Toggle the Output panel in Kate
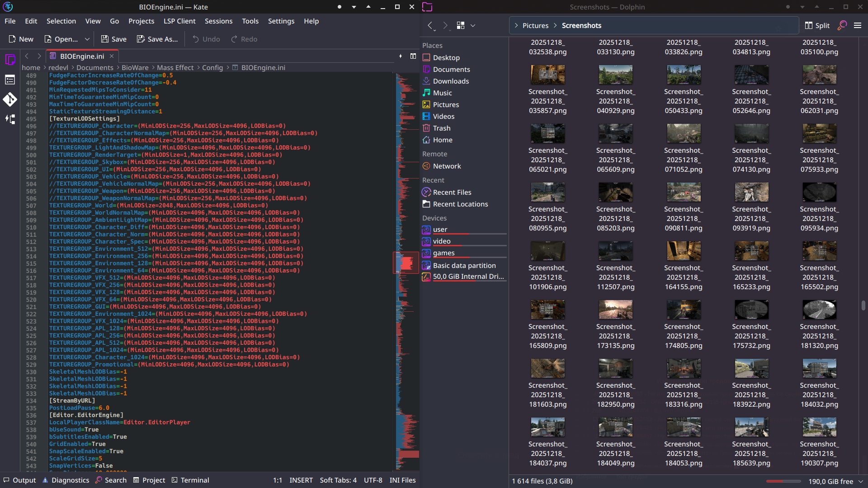The image size is (868, 488). (x=19, y=480)
